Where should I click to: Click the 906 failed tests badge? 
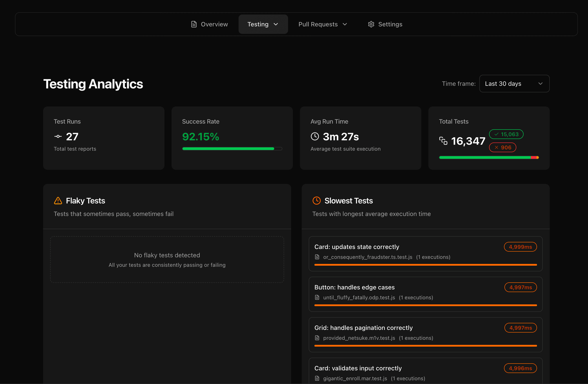(502, 147)
